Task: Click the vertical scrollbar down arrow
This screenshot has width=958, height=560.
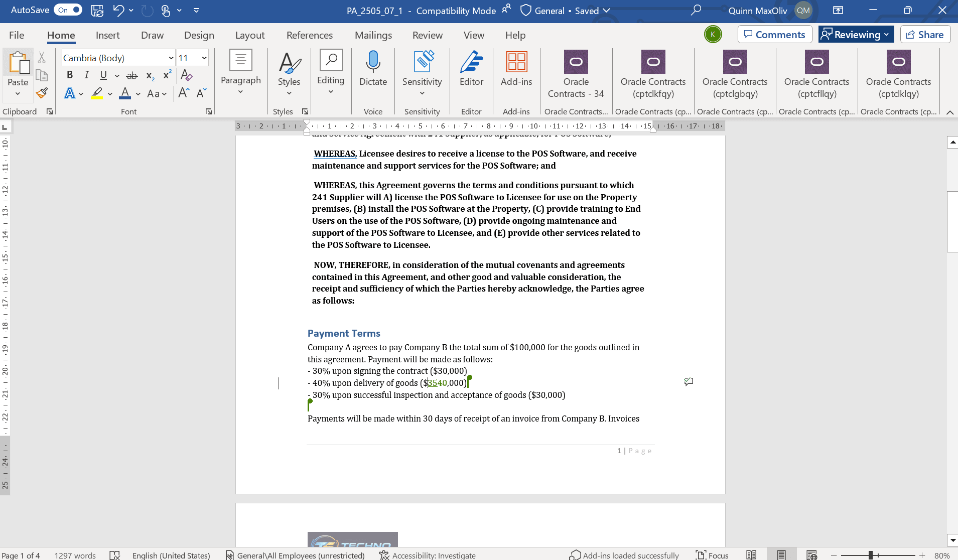Action: click(x=952, y=540)
